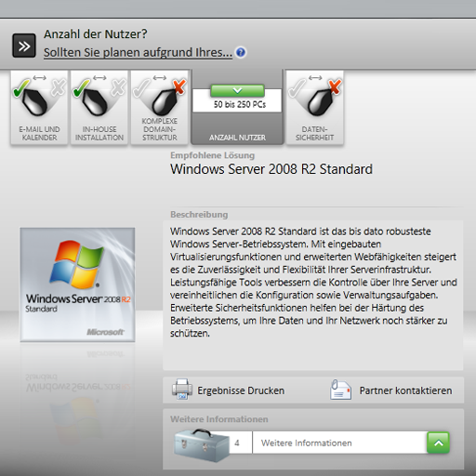The height and width of the screenshot is (476, 476).
Task: Select the grey checkmark on Komplexe Domainstruktur
Action: click(x=141, y=87)
